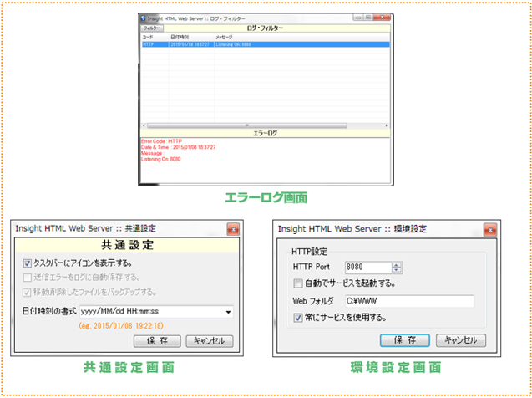Close the ログ・フィルター window

pos(382,18)
